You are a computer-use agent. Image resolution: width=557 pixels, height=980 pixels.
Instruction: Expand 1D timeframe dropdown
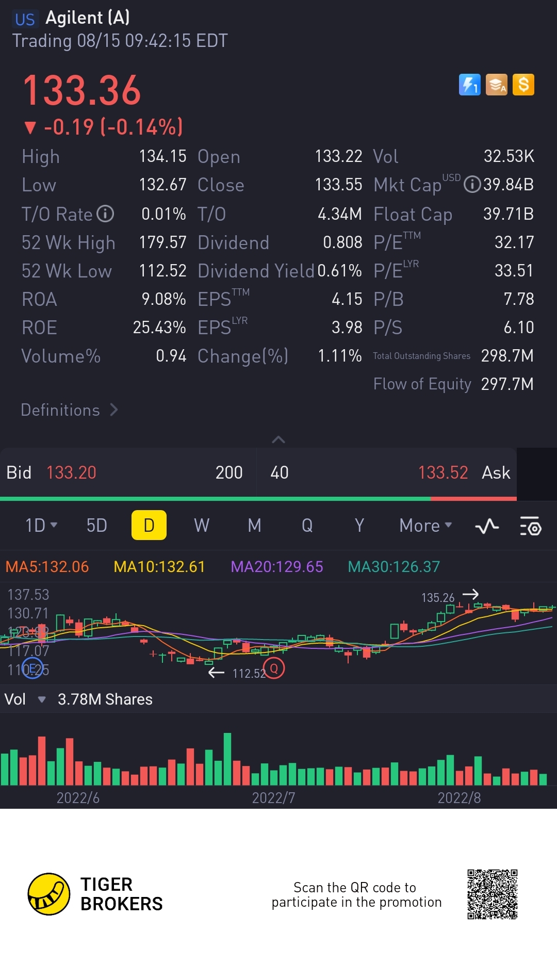41,526
